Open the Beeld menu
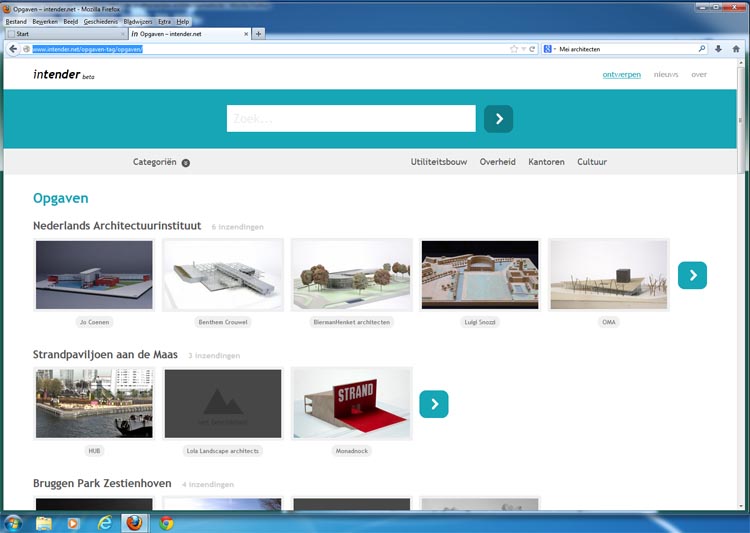750x533 pixels. point(71,22)
